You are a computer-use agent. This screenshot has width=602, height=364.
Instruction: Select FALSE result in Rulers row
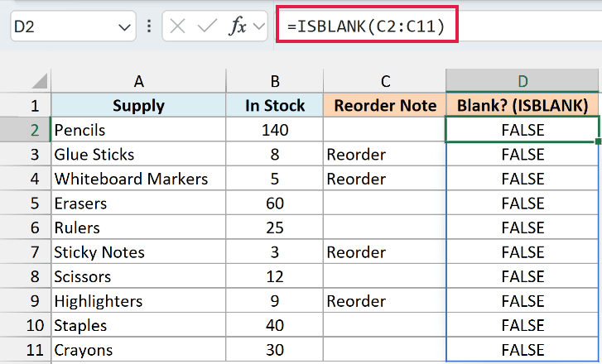(x=523, y=227)
